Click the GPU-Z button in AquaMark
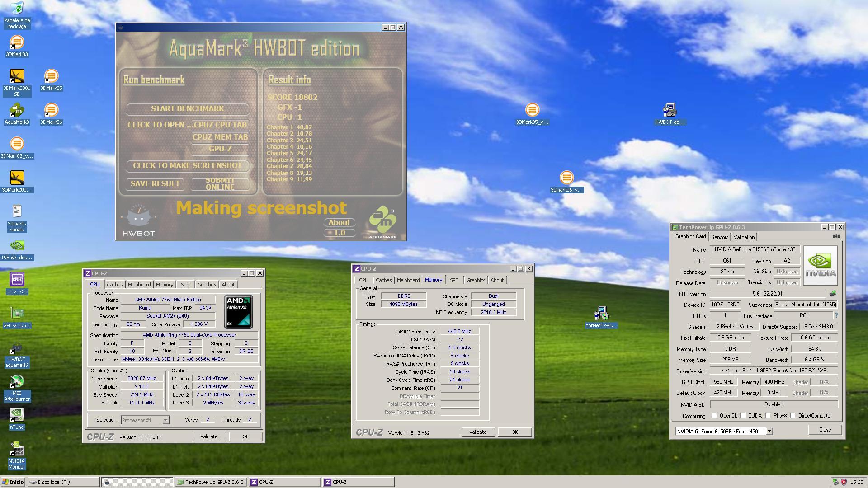 point(220,149)
